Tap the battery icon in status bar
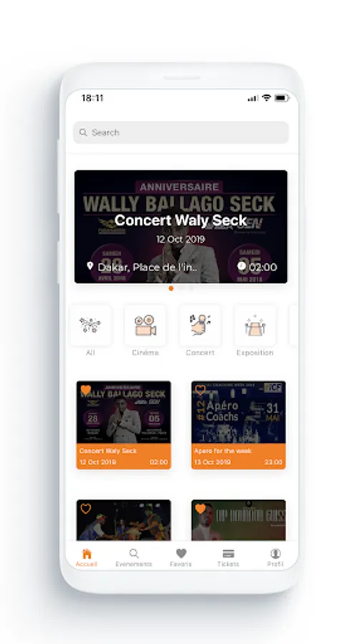This screenshot has width=362, height=644. pos(282,98)
